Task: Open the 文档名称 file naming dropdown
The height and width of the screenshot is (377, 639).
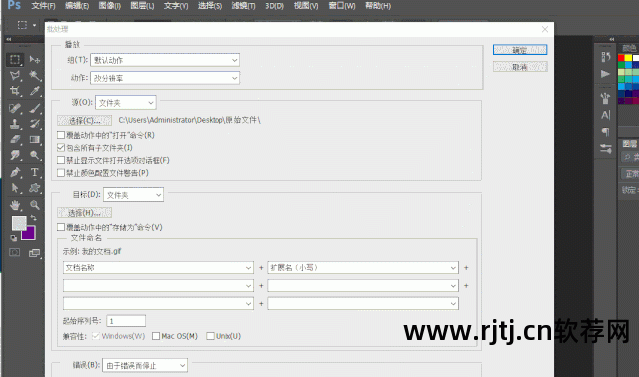Action: [x=158, y=267]
